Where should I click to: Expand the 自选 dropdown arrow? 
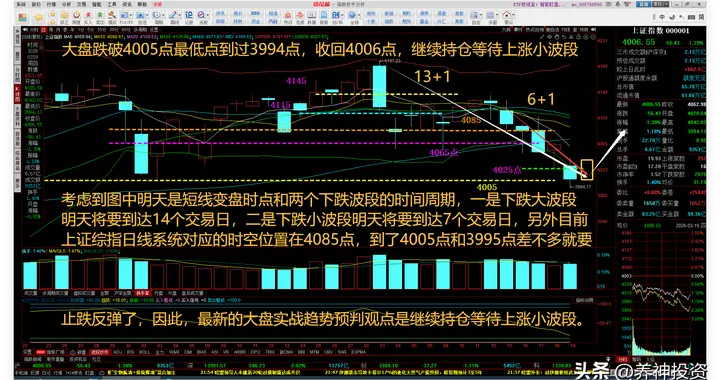(x=147, y=15)
